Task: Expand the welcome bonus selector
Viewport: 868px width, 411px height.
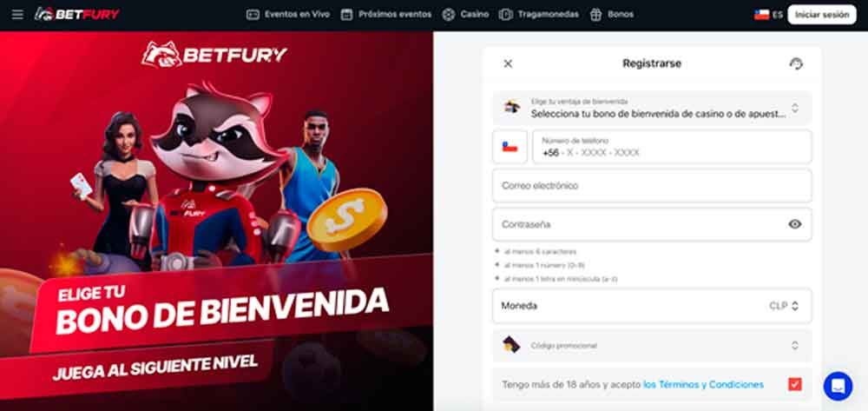Action: (652, 108)
